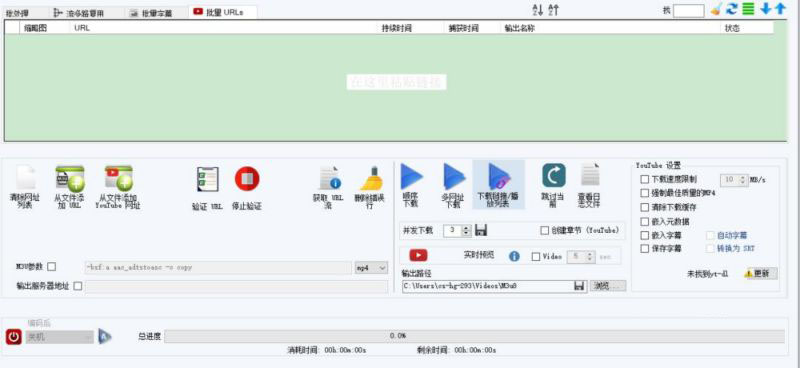Image resolution: width=800 pixels, height=368 pixels.
Task: Click the Video seconds stepper
Action: tap(581, 257)
